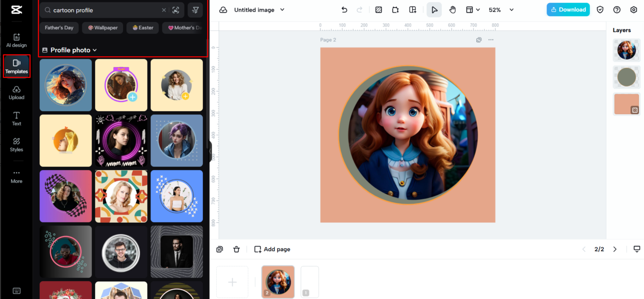Image resolution: width=644 pixels, height=299 pixels.
Task: Click the CapCut logo icon
Action: click(16, 10)
